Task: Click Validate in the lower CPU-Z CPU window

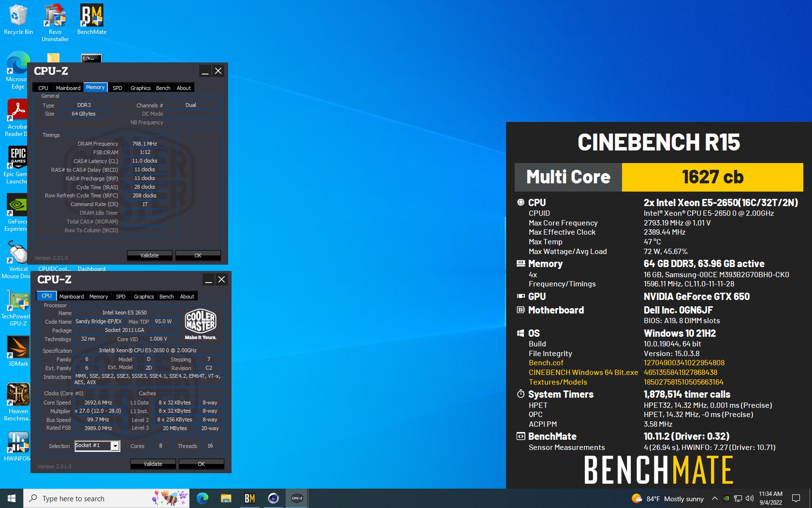Action: coord(153,464)
